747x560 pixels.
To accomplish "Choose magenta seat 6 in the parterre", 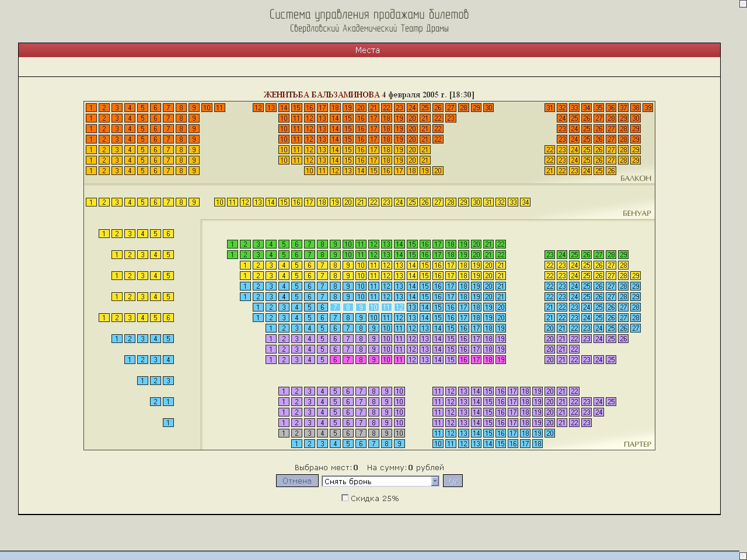I will [x=335, y=360].
